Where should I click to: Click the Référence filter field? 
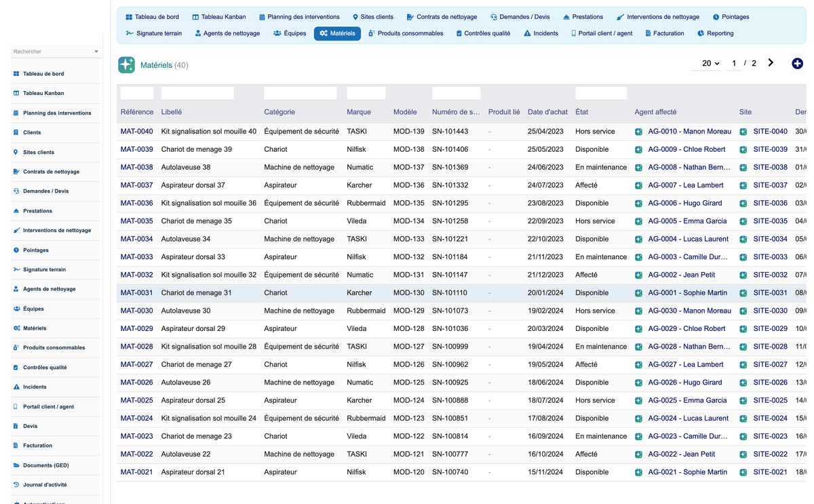click(x=137, y=93)
